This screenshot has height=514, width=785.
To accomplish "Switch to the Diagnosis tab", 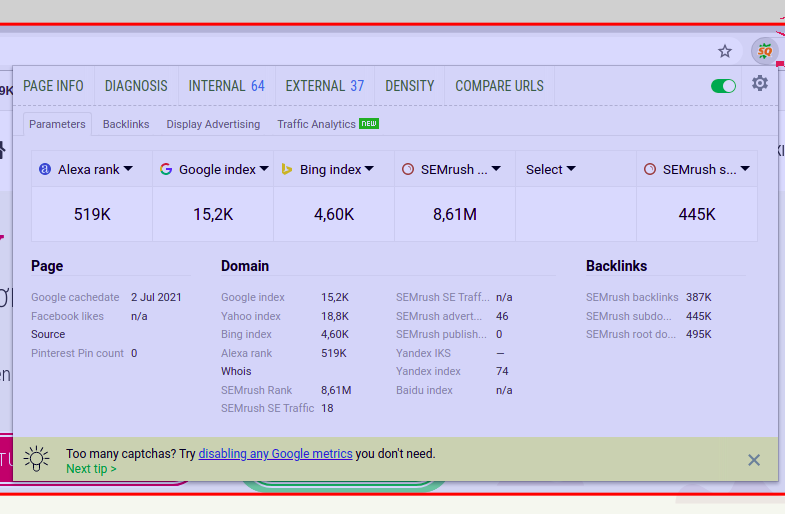I will pos(136,86).
